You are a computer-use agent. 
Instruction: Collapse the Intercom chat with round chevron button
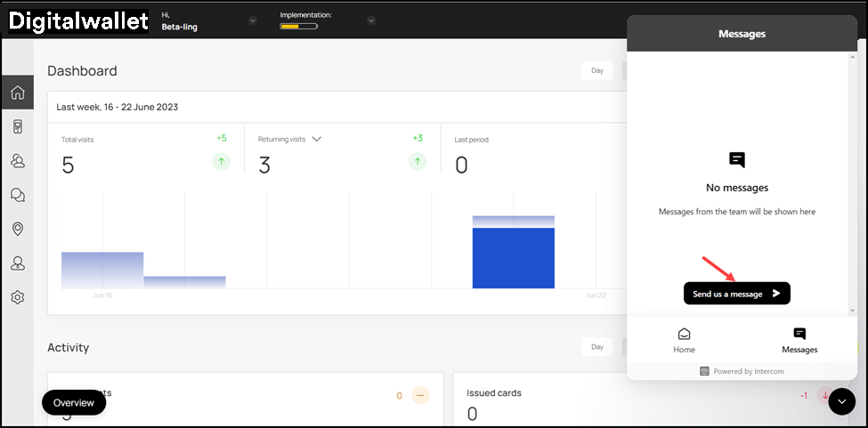tap(841, 402)
